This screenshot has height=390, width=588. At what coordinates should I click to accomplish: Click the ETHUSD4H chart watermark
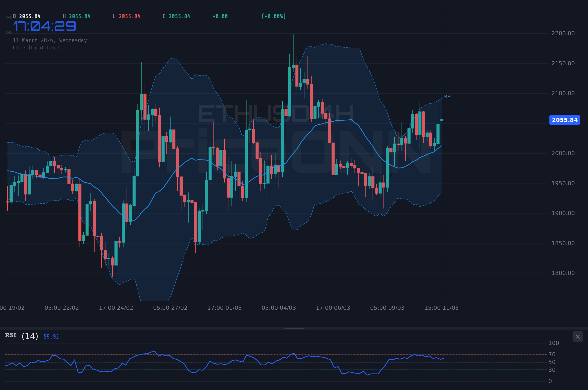(276, 113)
